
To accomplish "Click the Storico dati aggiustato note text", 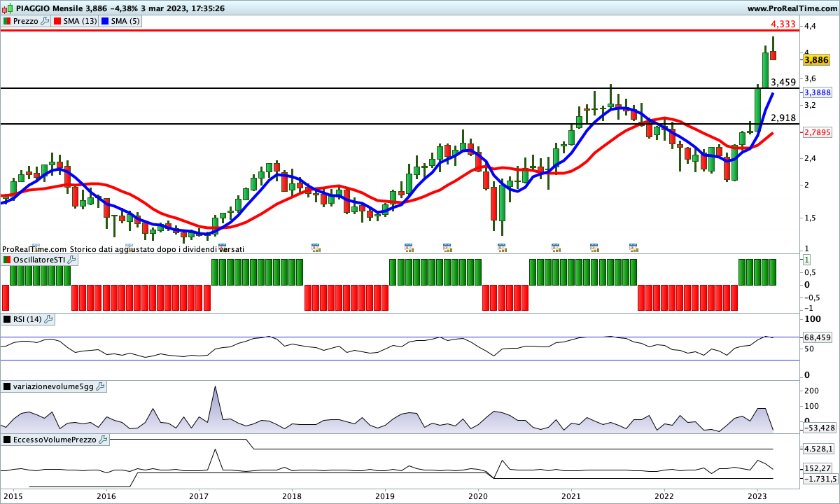I will tap(157, 249).
